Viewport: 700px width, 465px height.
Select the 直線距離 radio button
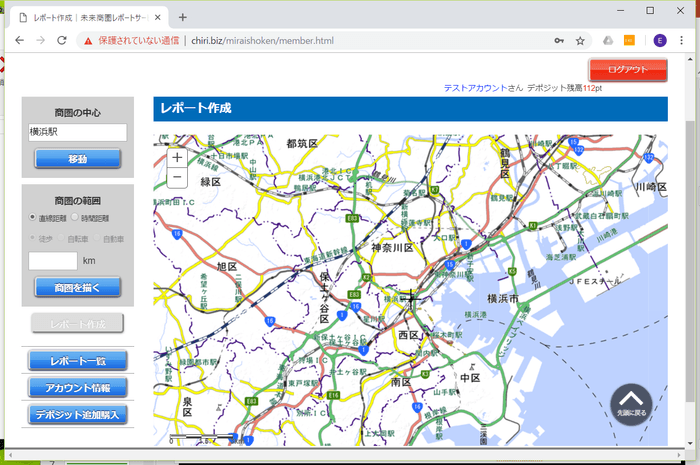[x=32, y=217]
